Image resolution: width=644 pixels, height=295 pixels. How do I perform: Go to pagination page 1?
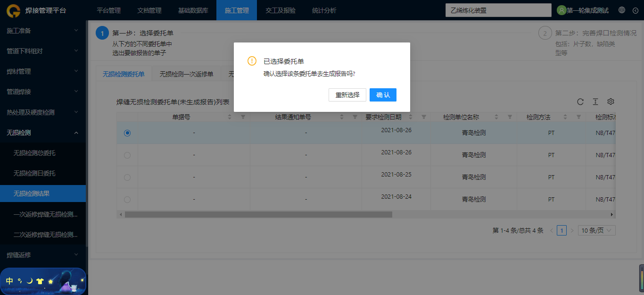(x=561, y=230)
